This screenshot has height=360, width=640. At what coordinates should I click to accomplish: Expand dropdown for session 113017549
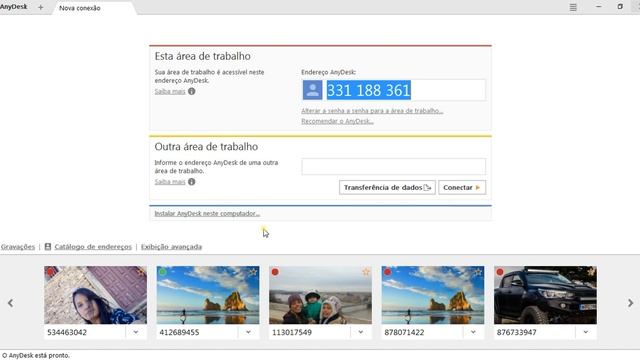(x=361, y=332)
